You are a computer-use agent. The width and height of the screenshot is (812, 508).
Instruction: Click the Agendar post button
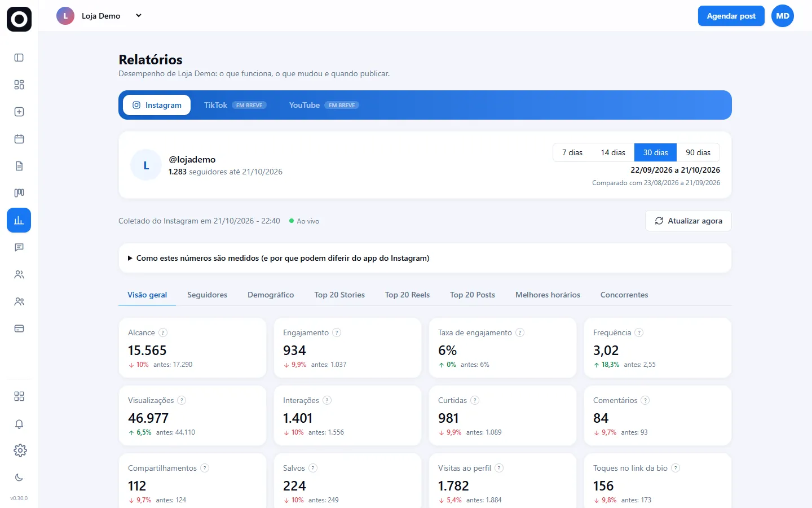[x=731, y=16]
